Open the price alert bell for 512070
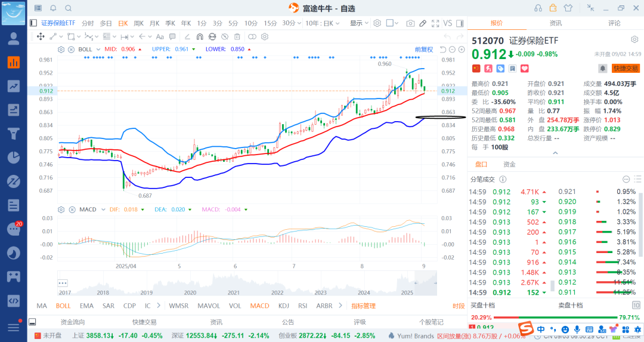The height and width of the screenshot is (342, 644). (x=602, y=68)
